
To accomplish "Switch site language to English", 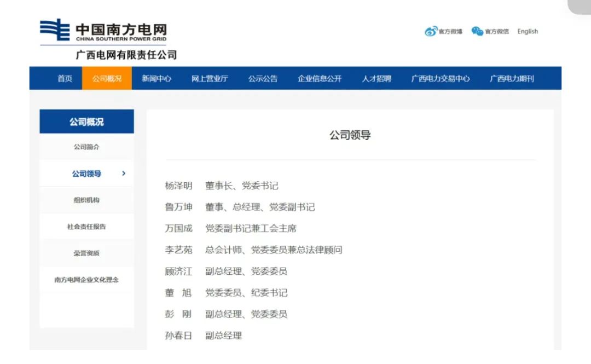I will point(527,32).
